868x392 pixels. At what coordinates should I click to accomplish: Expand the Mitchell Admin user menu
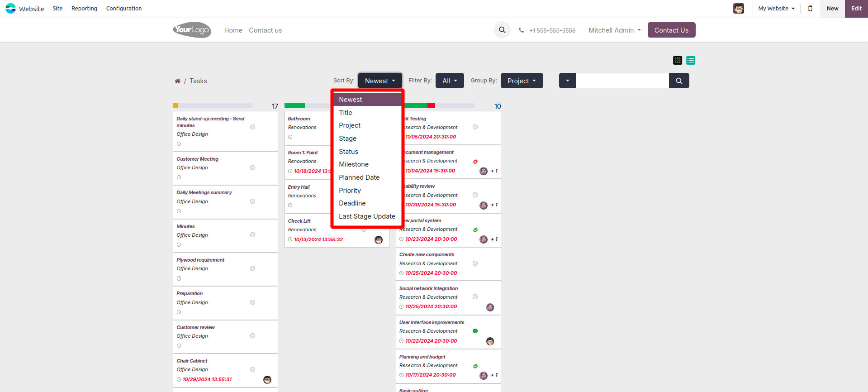click(615, 30)
